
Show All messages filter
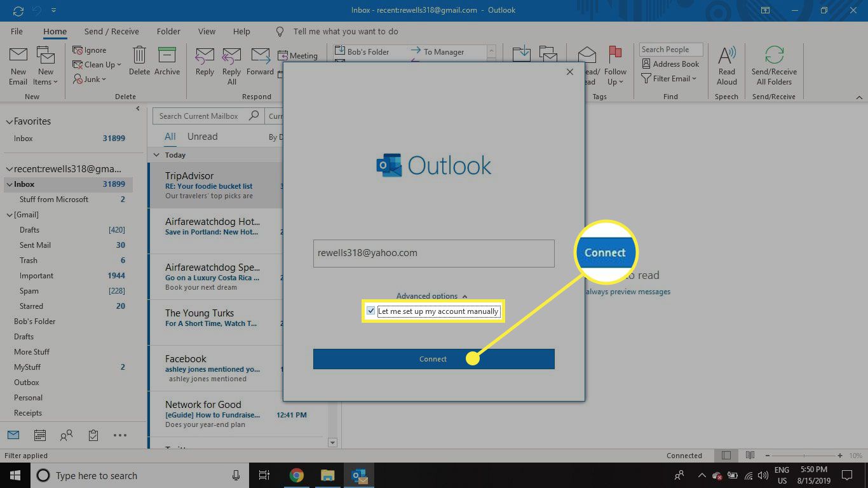[170, 137]
